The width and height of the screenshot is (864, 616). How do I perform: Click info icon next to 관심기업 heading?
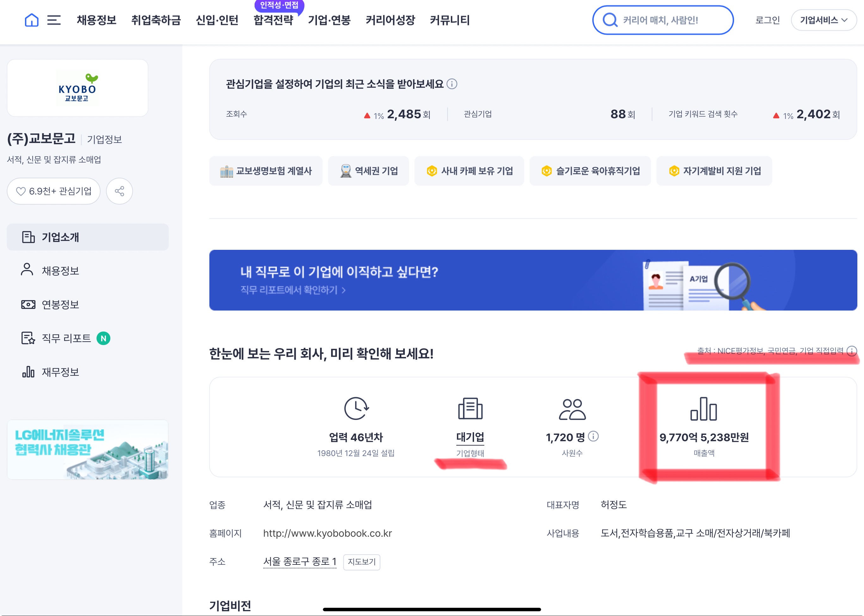click(x=452, y=84)
